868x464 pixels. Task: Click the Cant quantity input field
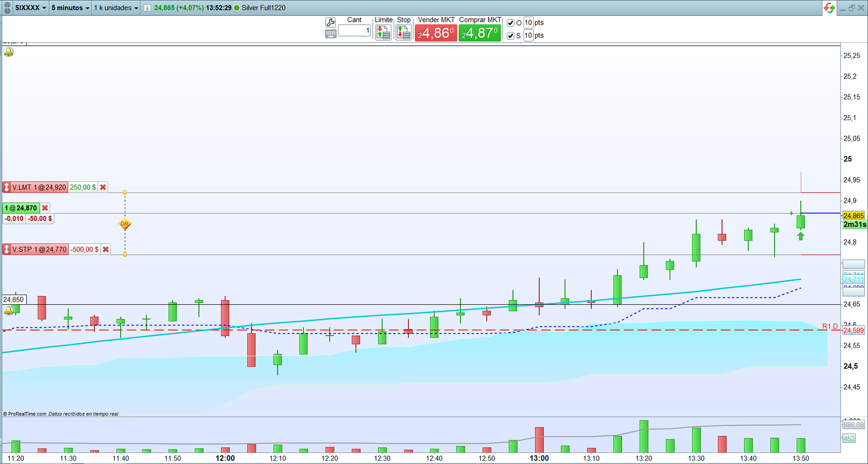(354, 31)
